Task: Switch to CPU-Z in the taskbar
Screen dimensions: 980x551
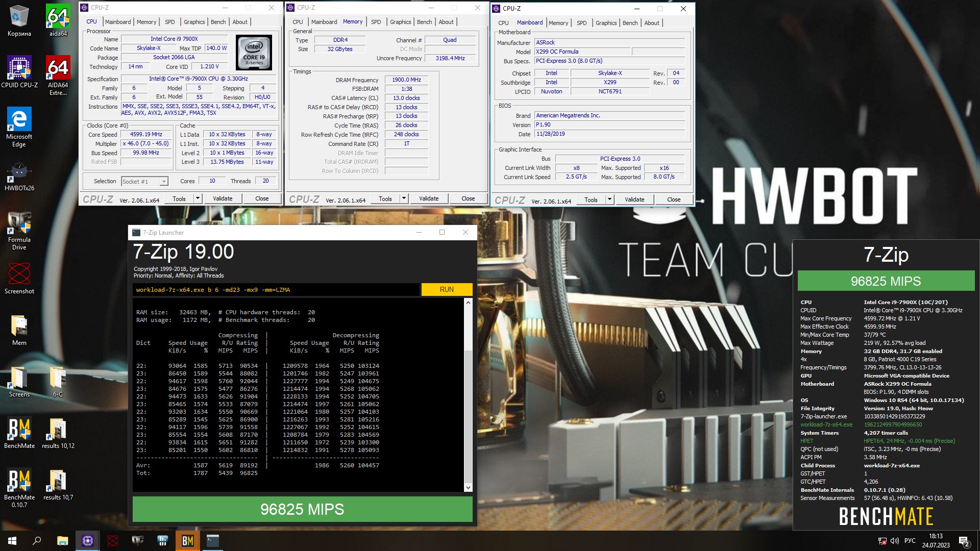Action: tap(88, 541)
